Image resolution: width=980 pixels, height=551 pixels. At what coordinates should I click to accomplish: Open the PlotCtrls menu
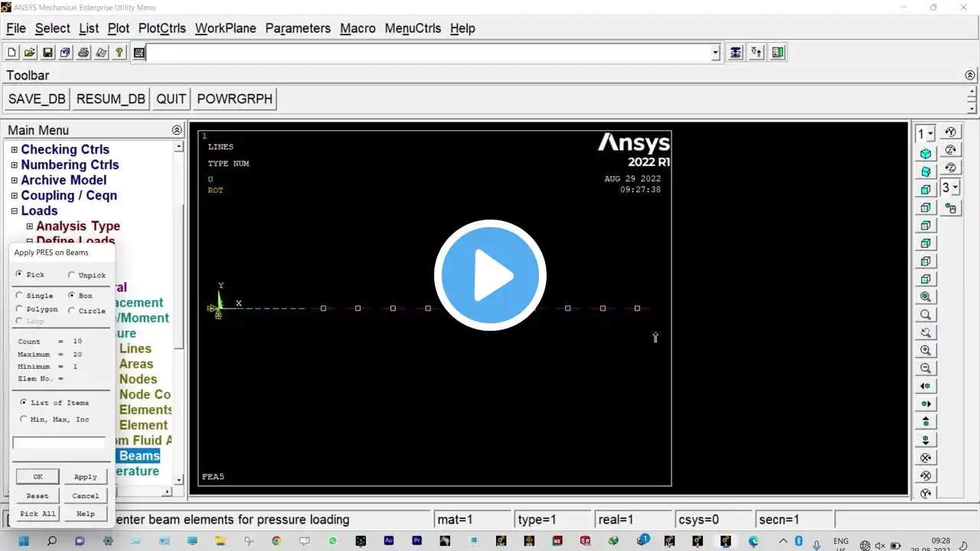tap(162, 28)
